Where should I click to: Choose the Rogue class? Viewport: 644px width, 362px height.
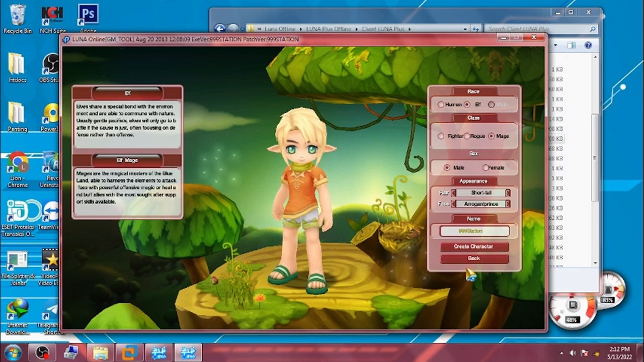tap(467, 136)
